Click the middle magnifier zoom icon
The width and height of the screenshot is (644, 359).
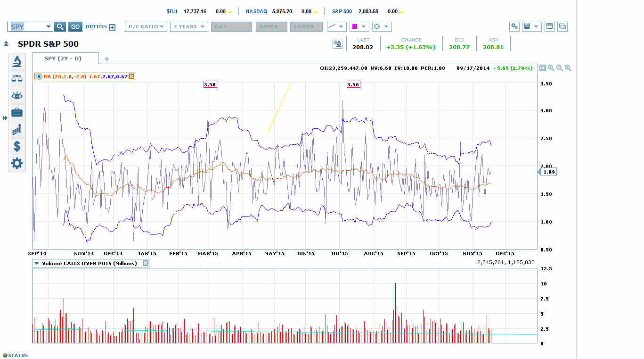tap(560, 68)
